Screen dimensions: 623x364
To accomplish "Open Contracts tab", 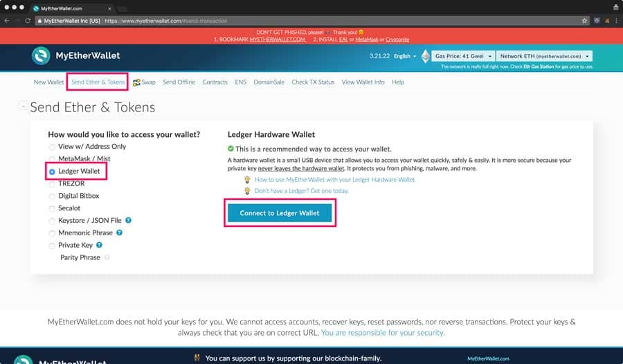I will 215,82.
